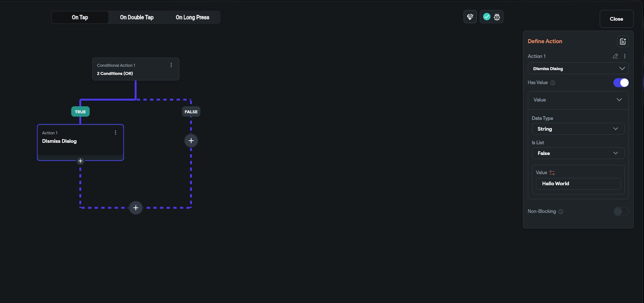Disable the Has Value toggle
644x303 pixels.
click(621, 83)
